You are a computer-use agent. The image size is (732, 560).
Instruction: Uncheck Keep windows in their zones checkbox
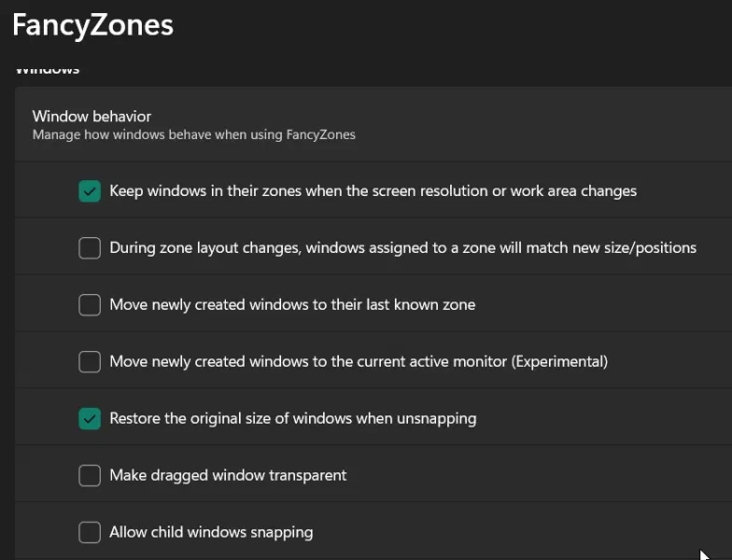click(90, 191)
